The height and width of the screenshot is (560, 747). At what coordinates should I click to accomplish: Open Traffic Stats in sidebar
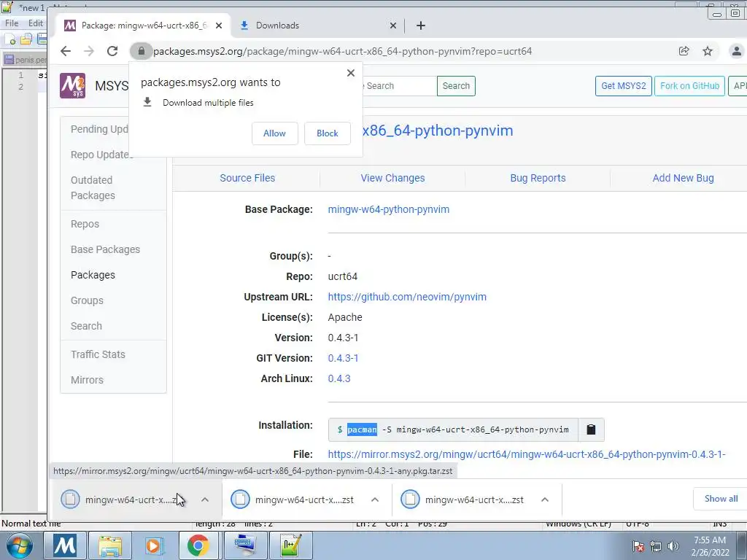(x=98, y=354)
